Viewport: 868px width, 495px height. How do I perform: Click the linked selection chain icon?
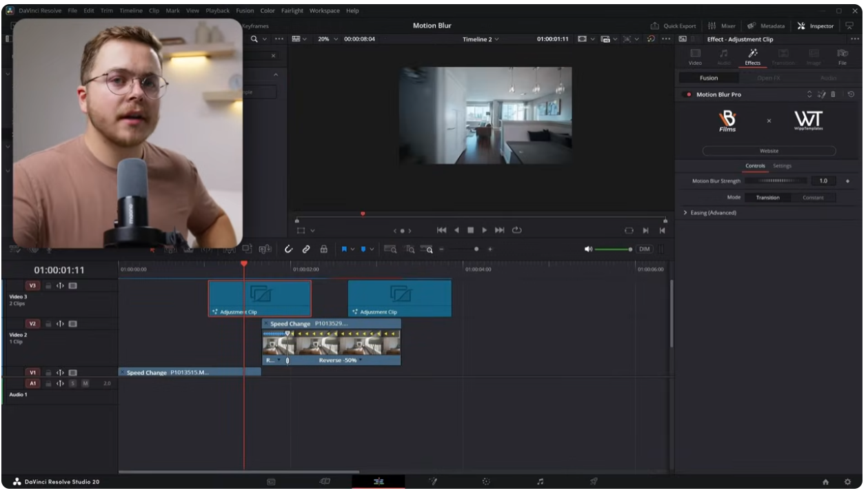[x=306, y=249]
